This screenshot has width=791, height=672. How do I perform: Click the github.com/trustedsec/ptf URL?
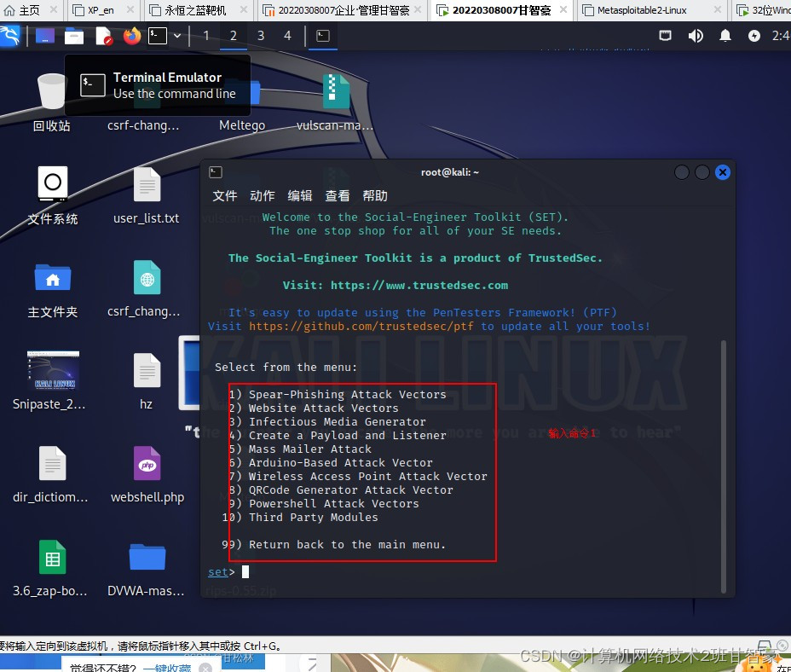361,326
